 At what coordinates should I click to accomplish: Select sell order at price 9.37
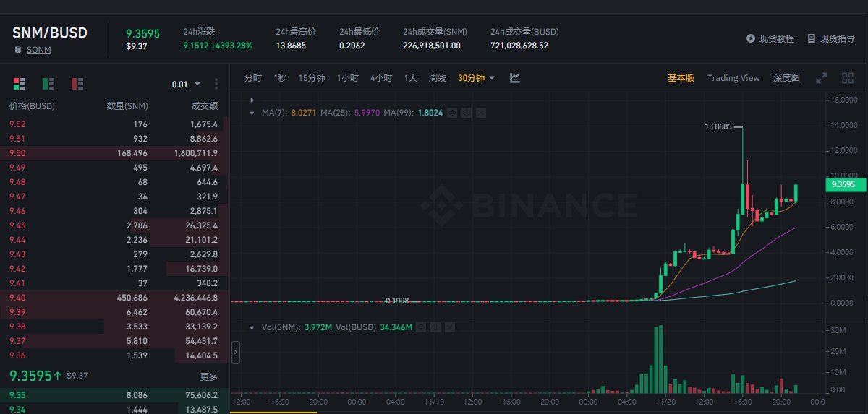click(115, 341)
